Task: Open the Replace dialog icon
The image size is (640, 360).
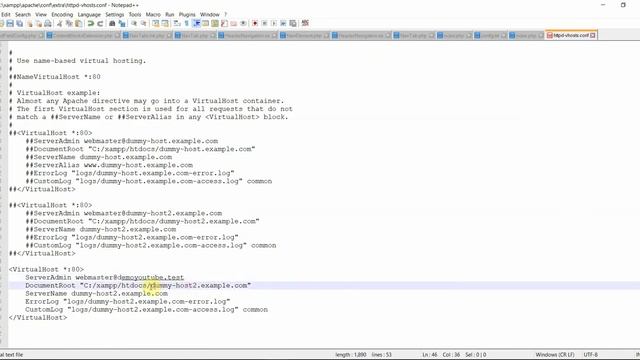Action: (122, 23)
